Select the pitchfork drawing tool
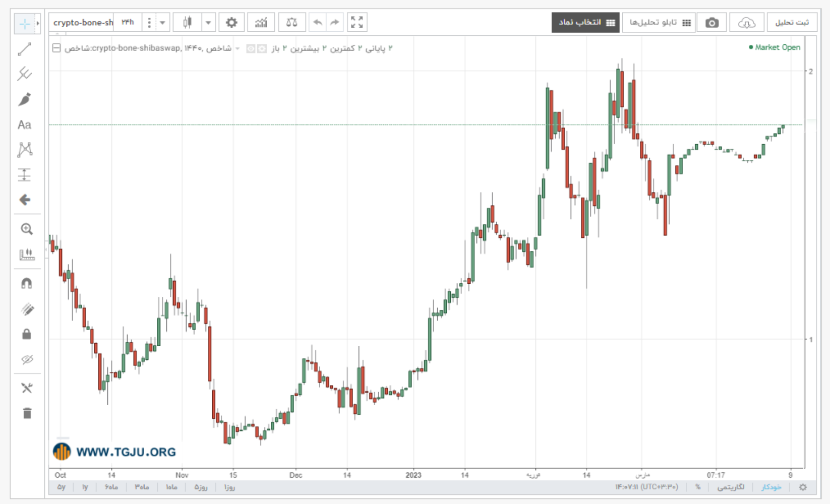The image size is (830, 504). tap(24, 74)
